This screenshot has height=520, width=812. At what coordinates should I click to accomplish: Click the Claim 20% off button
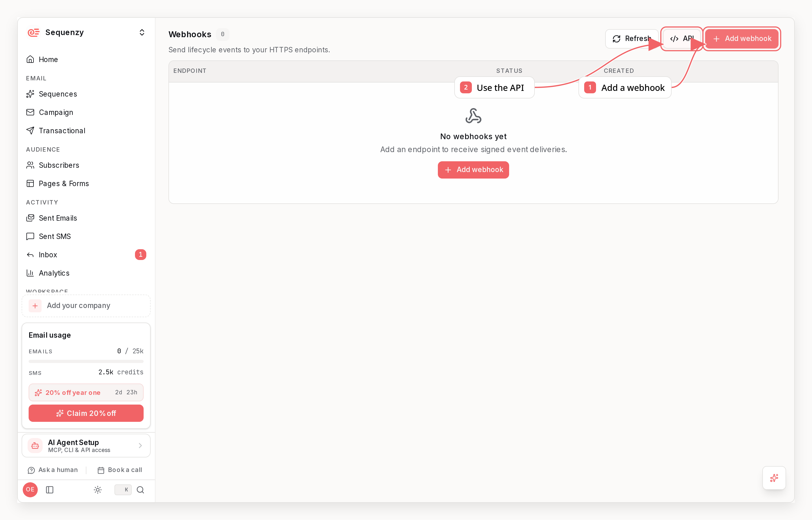[86, 413]
